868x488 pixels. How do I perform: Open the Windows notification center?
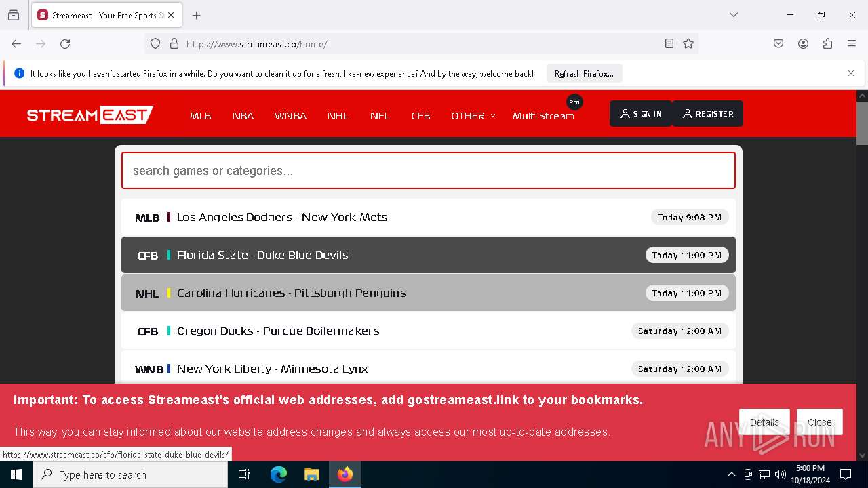coord(846,474)
